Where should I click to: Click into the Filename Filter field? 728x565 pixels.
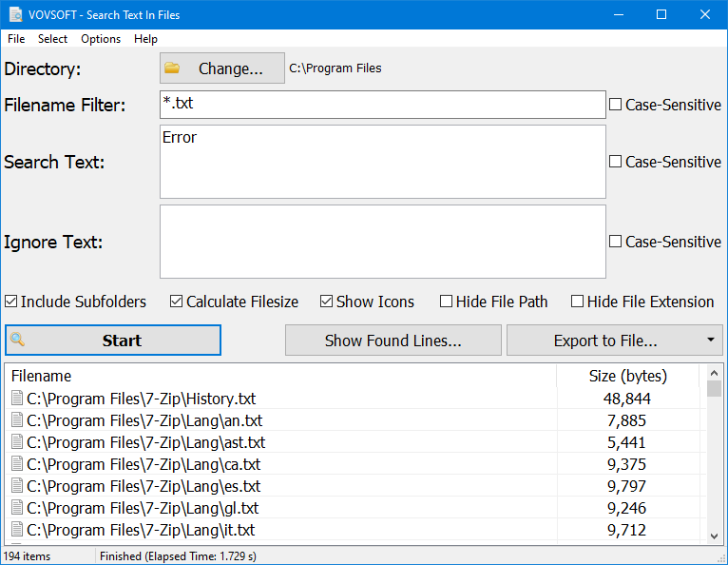click(383, 105)
